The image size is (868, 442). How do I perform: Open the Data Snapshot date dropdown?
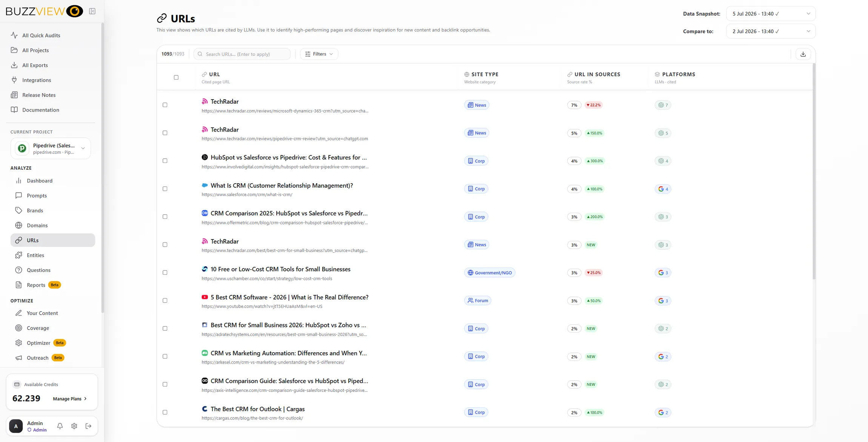(x=771, y=14)
